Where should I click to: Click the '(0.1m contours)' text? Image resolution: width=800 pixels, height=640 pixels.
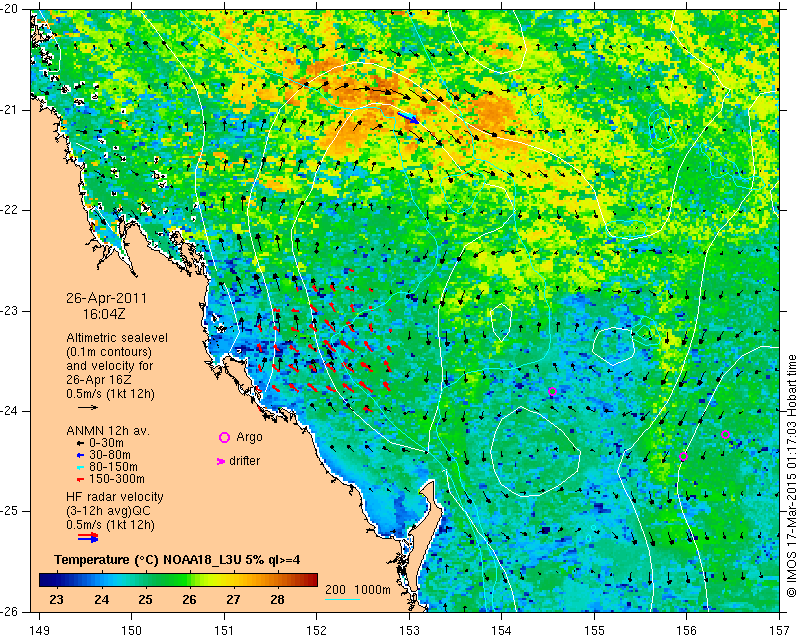109,352
